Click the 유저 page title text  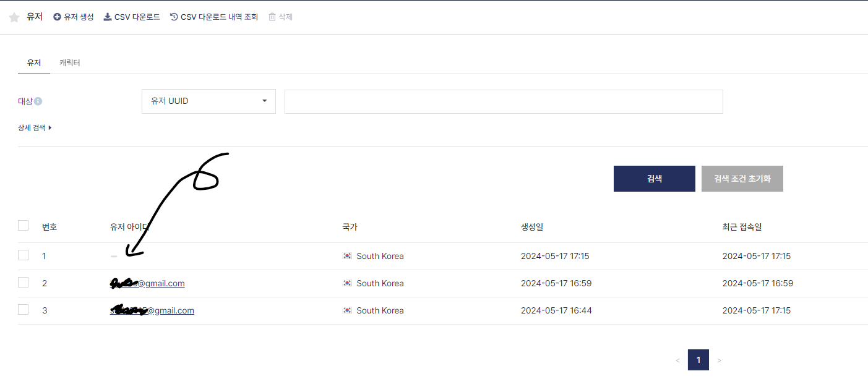click(35, 17)
